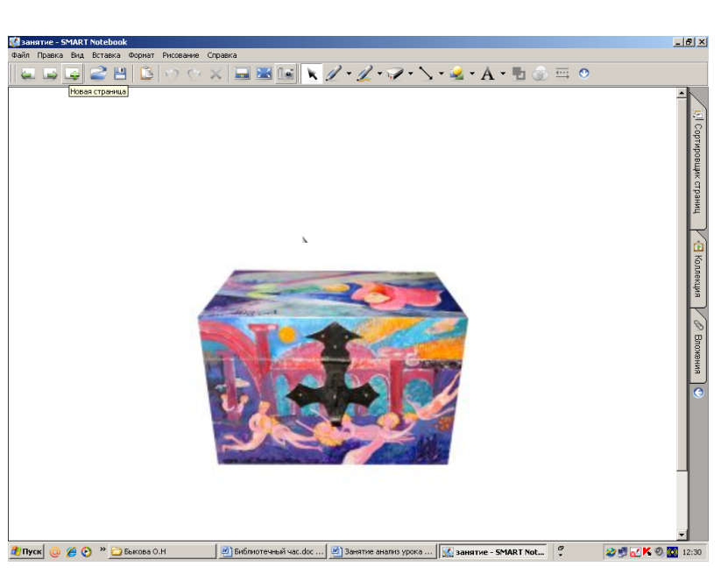Click the Пуск start button
The image size is (728, 581).
coord(27,551)
